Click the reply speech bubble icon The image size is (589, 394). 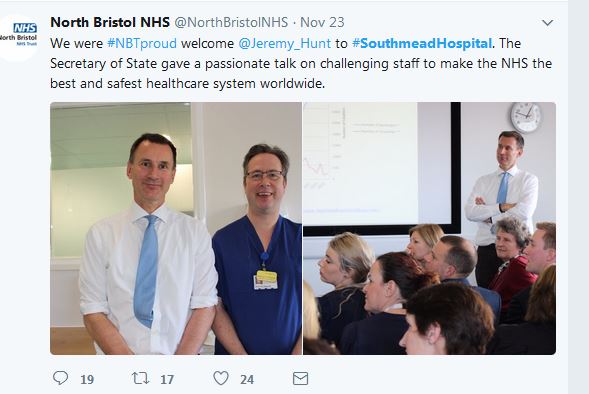point(60,378)
